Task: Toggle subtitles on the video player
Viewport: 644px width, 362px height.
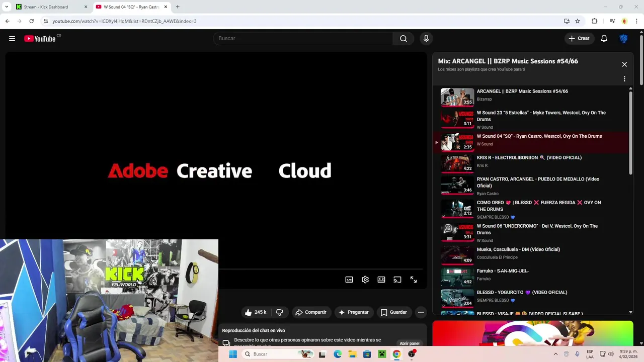Action: [x=349, y=280]
